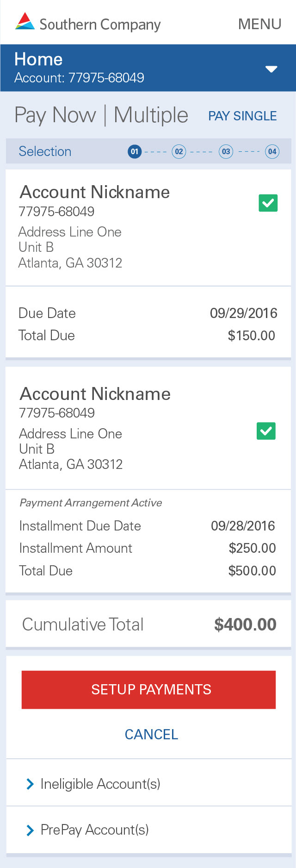Select step 01 in the progress indicator
The height and width of the screenshot is (868, 296).
(135, 151)
